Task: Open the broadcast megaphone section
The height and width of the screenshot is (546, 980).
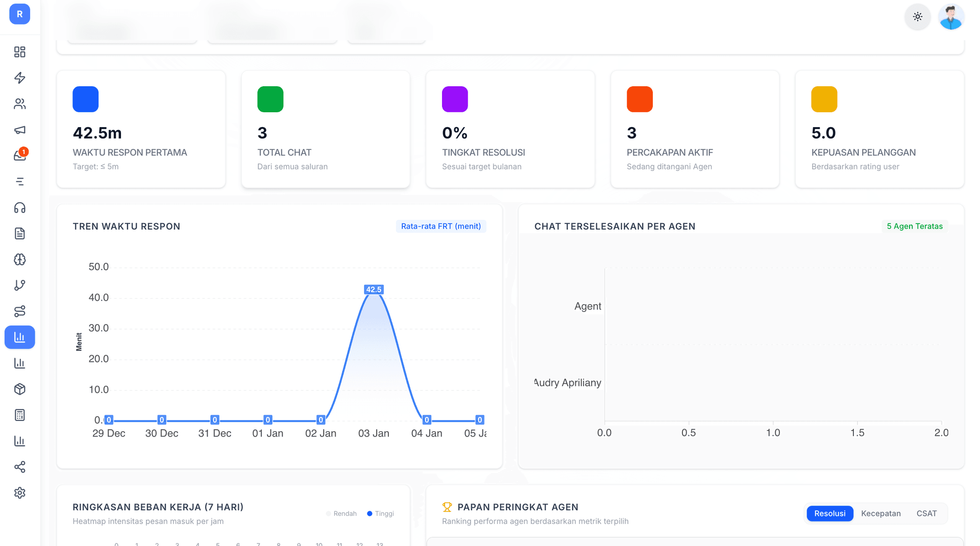Action: pyautogui.click(x=20, y=130)
